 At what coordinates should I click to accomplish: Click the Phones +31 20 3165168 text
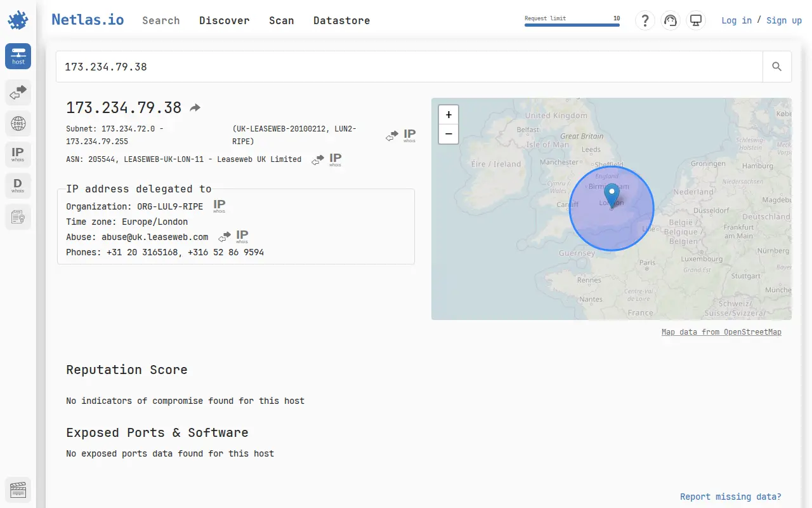pyautogui.click(x=165, y=252)
